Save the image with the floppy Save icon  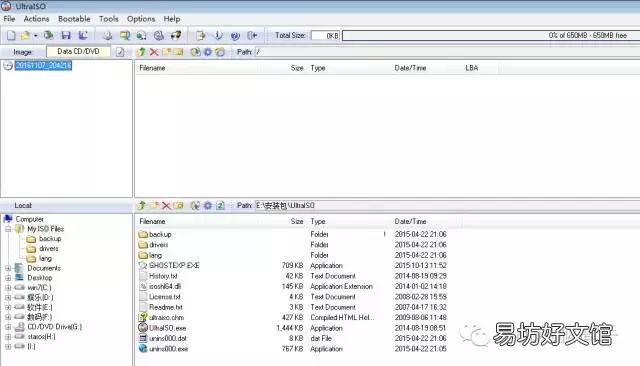tap(66, 35)
